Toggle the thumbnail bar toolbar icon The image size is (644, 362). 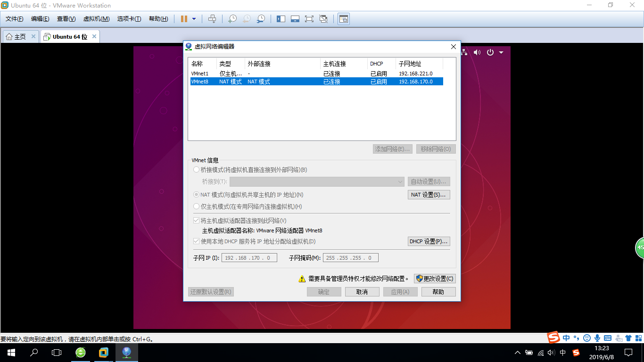[x=295, y=19]
